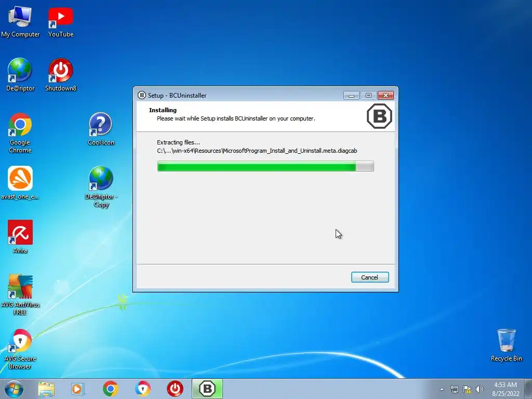Screen dimensions: 532x399
Task: Click the volume speaker tray icon
Action: [480, 389]
